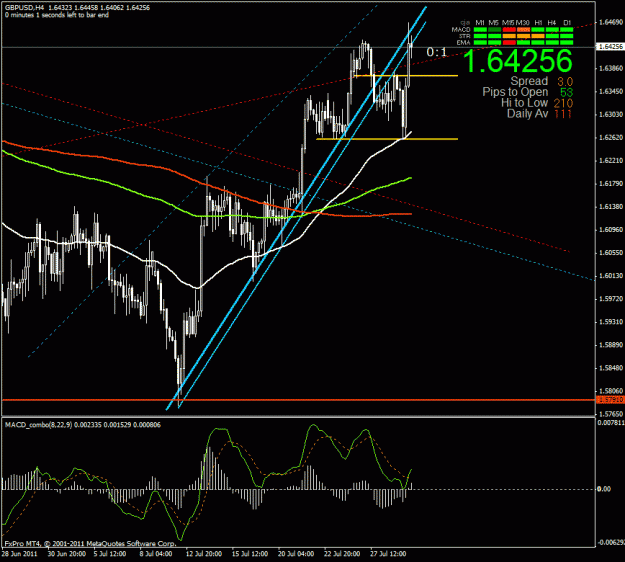The height and width of the screenshot is (562, 625).
Task: Click the EMA row label in signal grid
Action: point(463,42)
